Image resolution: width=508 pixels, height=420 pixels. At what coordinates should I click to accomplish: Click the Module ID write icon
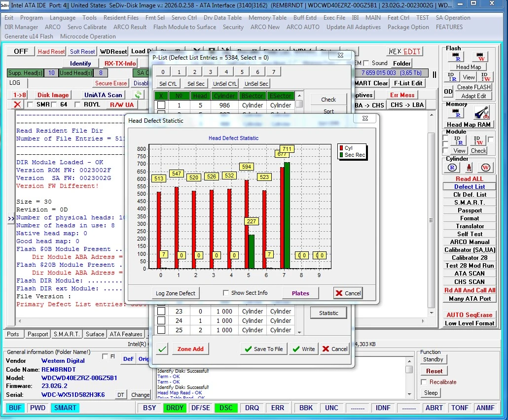(478, 140)
